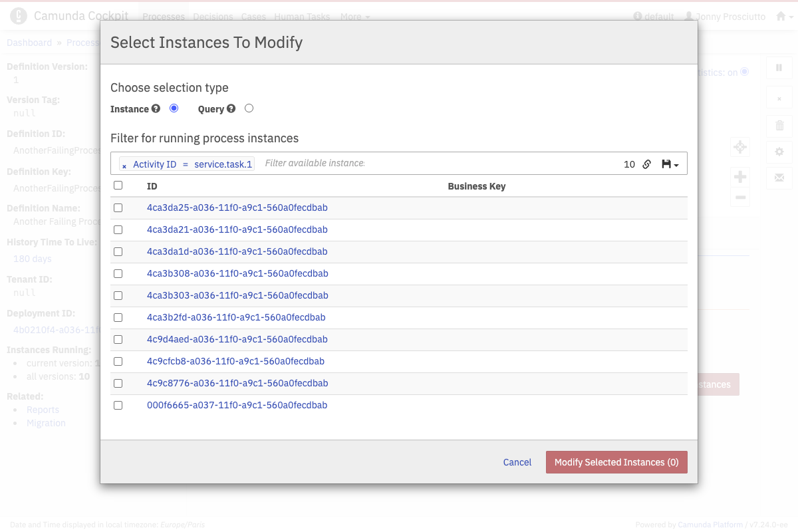The width and height of the screenshot is (798, 532).
Task: Click Modify Selected Instances button
Action: pyautogui.click(x=616, y=462)
